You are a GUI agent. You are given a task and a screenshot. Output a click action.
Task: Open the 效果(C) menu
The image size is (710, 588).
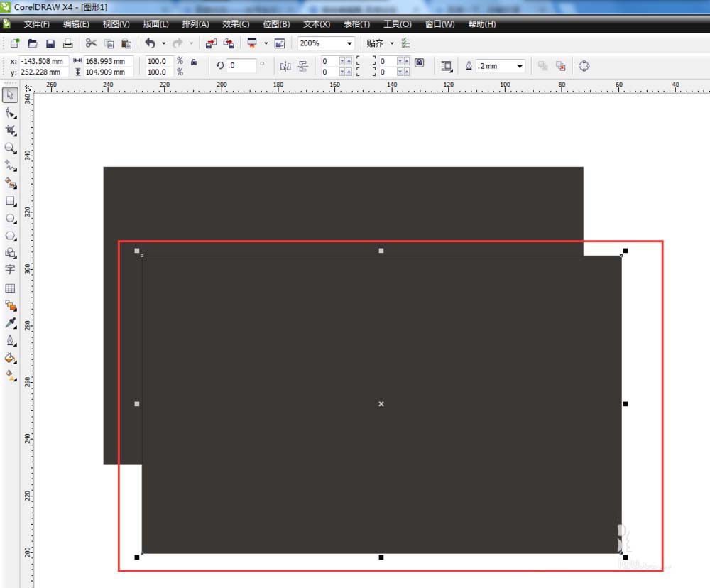[x=236, y=24]
